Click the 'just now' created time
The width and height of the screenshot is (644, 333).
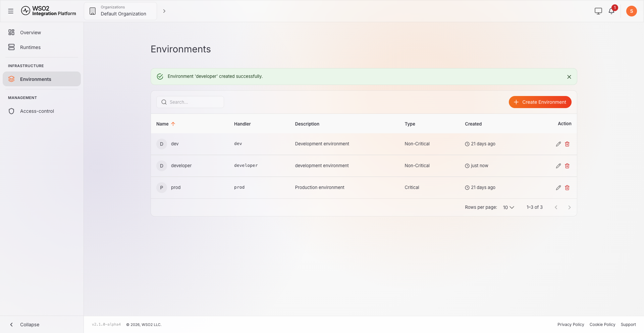click(479, 166)
